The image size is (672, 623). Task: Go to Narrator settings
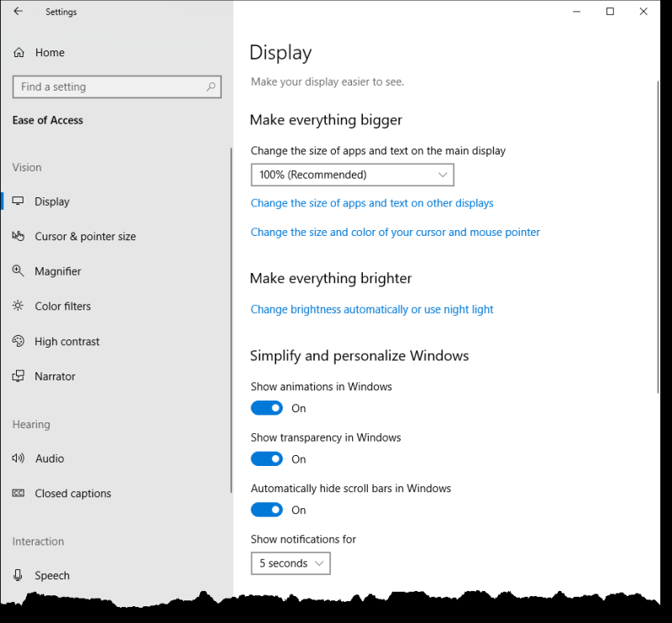(x=116, y=376)
